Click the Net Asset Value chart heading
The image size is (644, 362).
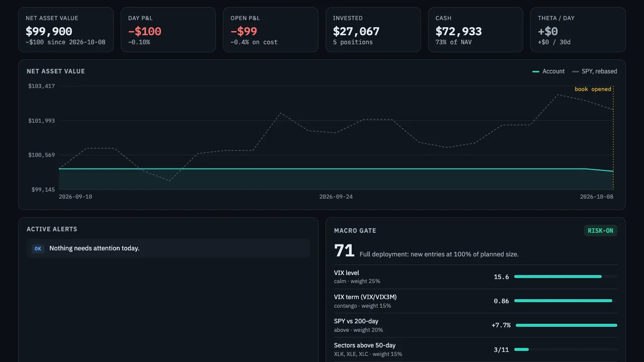(56, 71)
